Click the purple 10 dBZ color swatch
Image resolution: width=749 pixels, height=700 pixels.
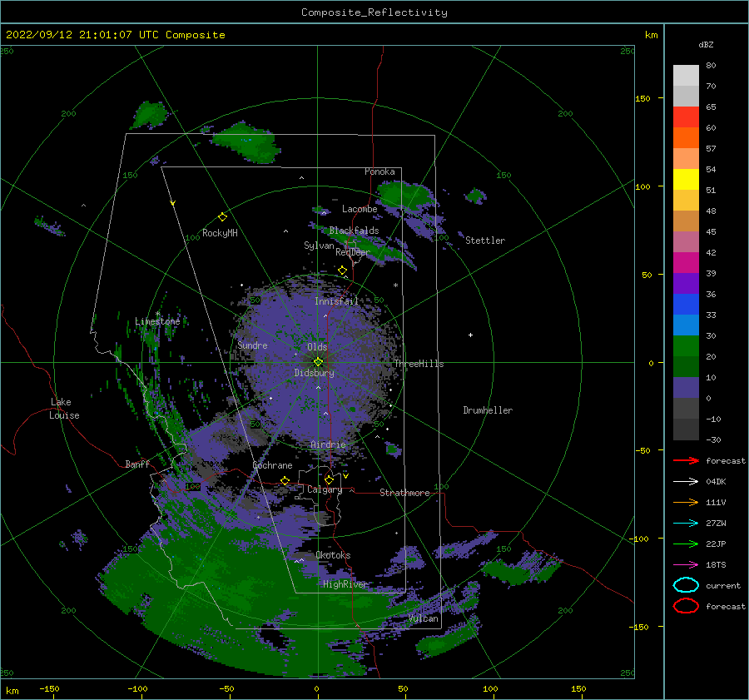coord(686,388)
